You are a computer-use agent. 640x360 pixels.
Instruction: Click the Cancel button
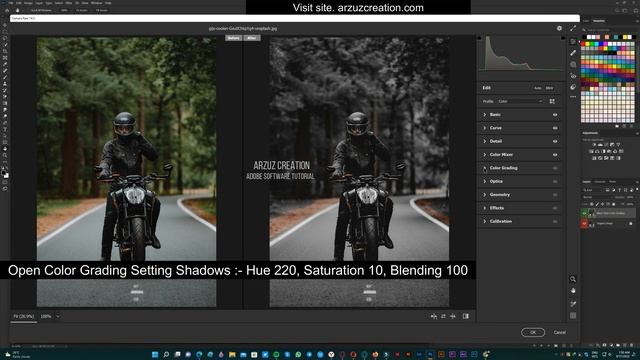tap(559, 332)
